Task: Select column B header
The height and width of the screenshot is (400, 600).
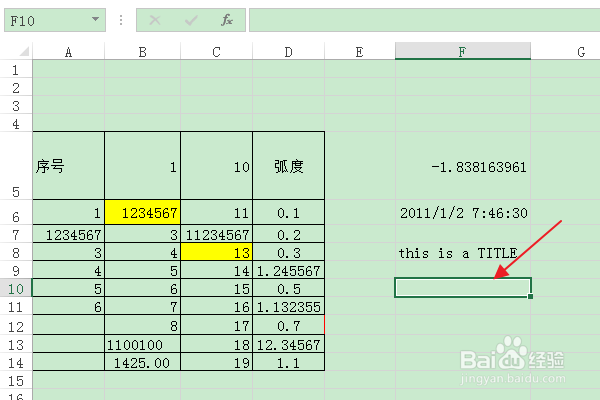Action: point(142,51)
